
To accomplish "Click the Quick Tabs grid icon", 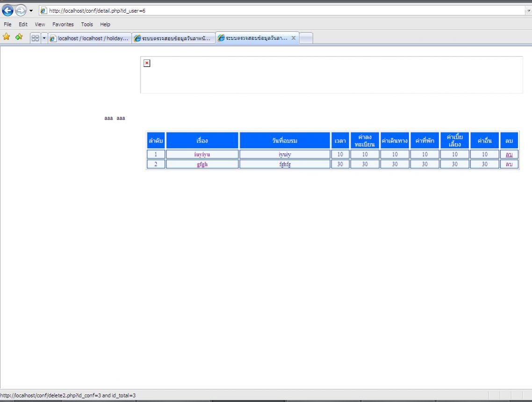I will pyautogui.click(x=35, y=38).
